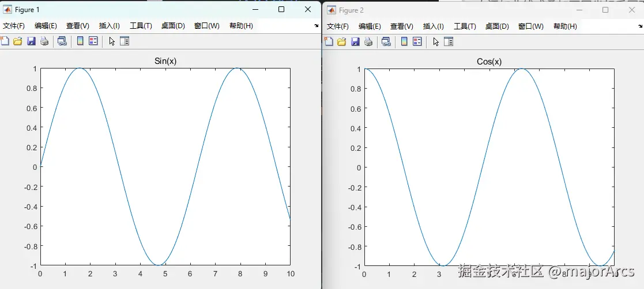Click New Figure icon in Figure 1 toolbar

(x=5, y=41)
